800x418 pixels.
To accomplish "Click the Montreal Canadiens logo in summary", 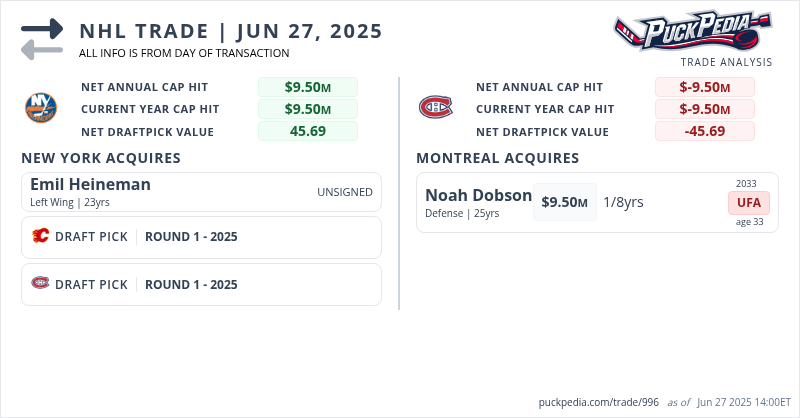I will 435,106.
